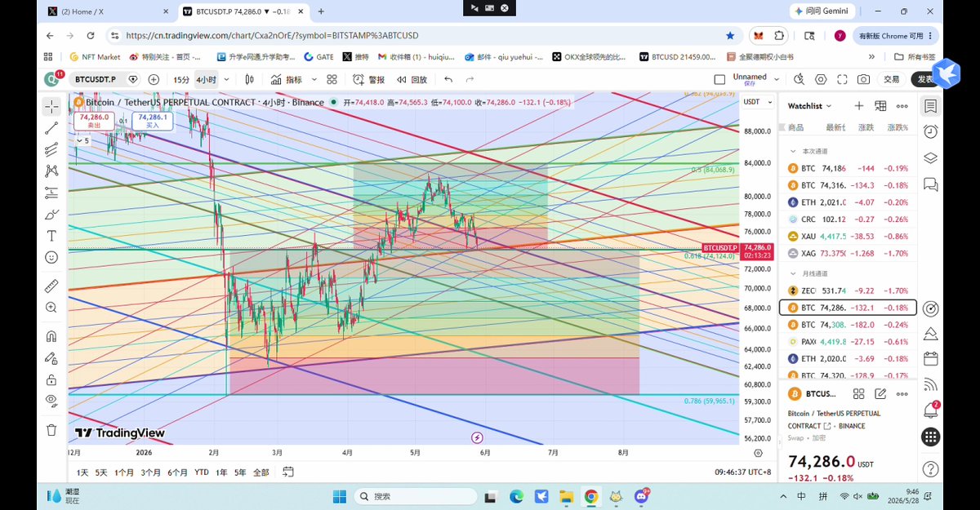Delete drawings with the trash icon
This screenshot has width=980, height=510.
click(51, 429)
